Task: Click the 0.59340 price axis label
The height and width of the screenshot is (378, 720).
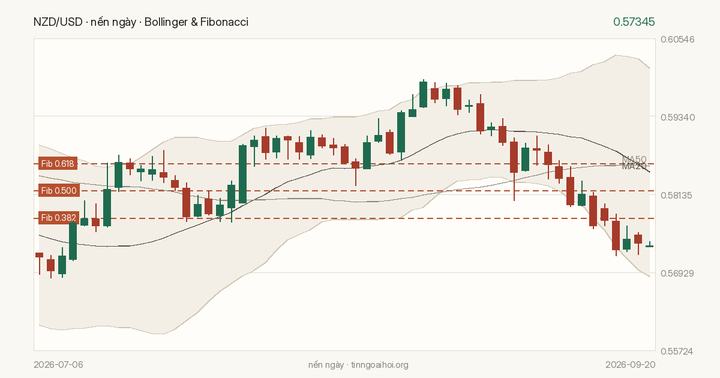Action: pos(677,117)
